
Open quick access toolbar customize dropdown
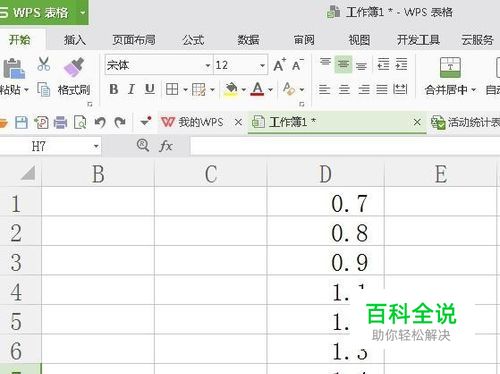pos(146,121)
